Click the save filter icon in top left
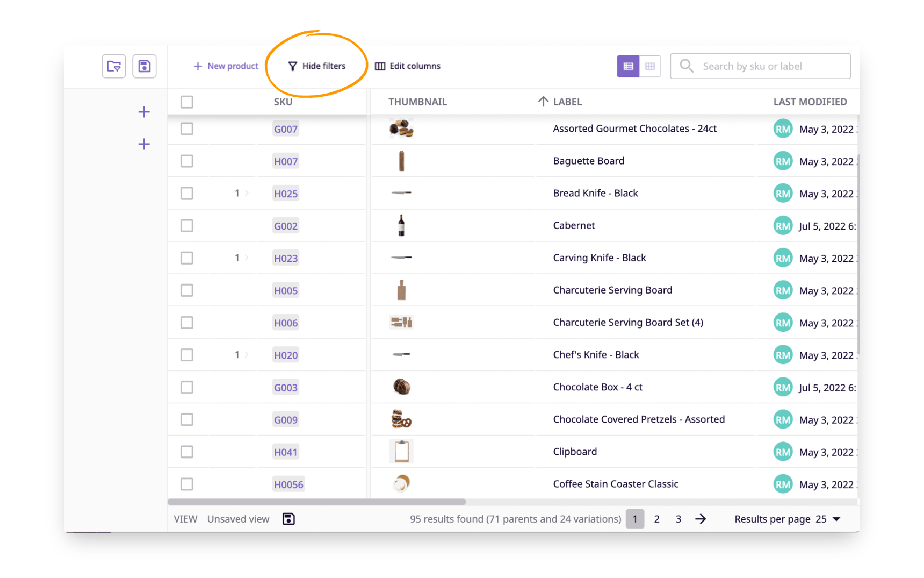Screen dimensions: 924x578 coord(144,66)
